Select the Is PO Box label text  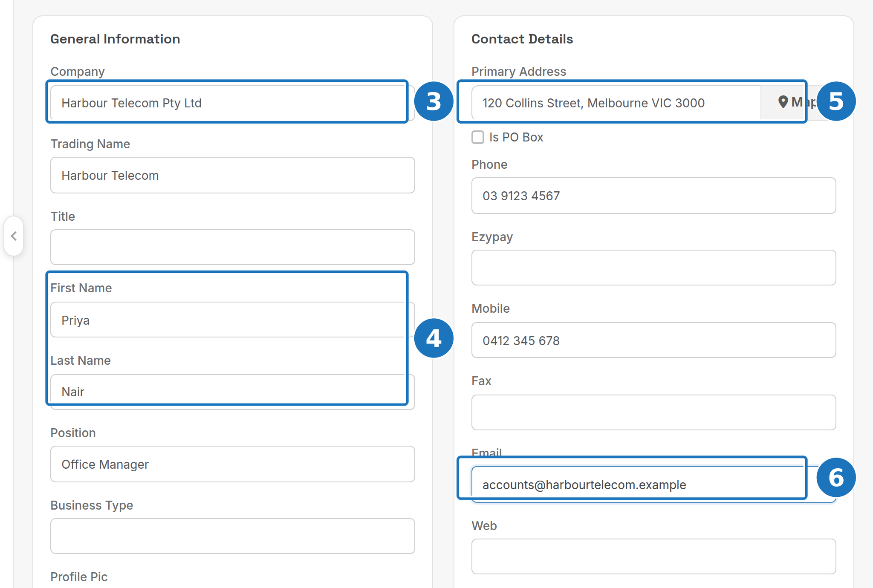pyautogui.click(x=516, y=137)
